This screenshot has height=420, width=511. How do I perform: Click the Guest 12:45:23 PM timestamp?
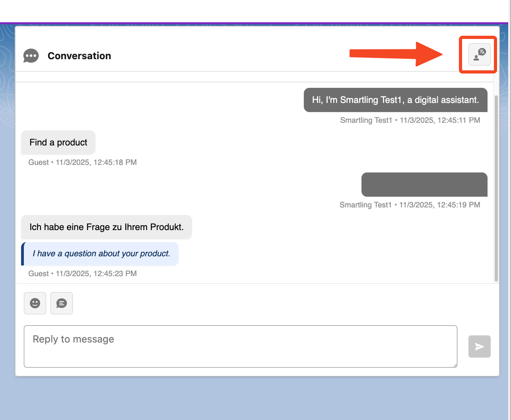[x=82, y=274]
